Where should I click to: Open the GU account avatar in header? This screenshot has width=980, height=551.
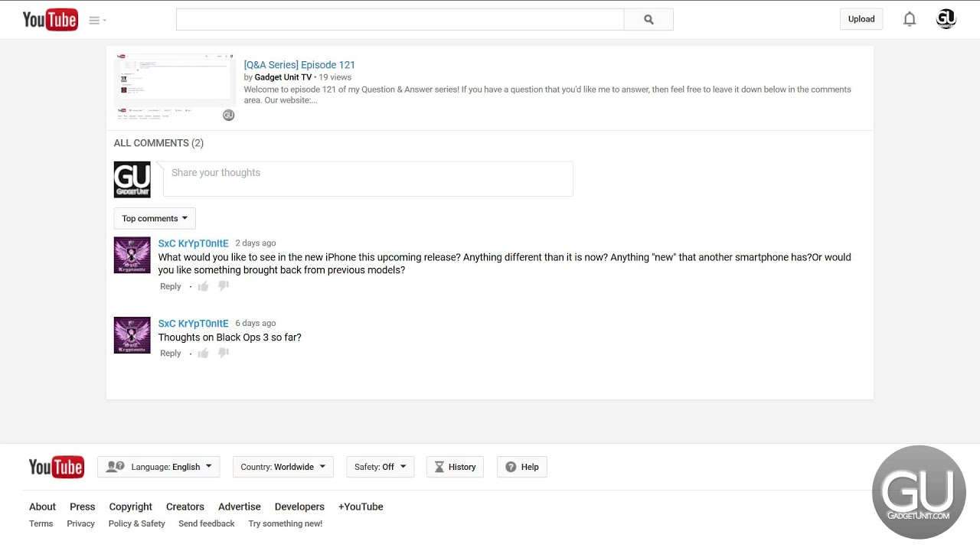click(946, 19)
